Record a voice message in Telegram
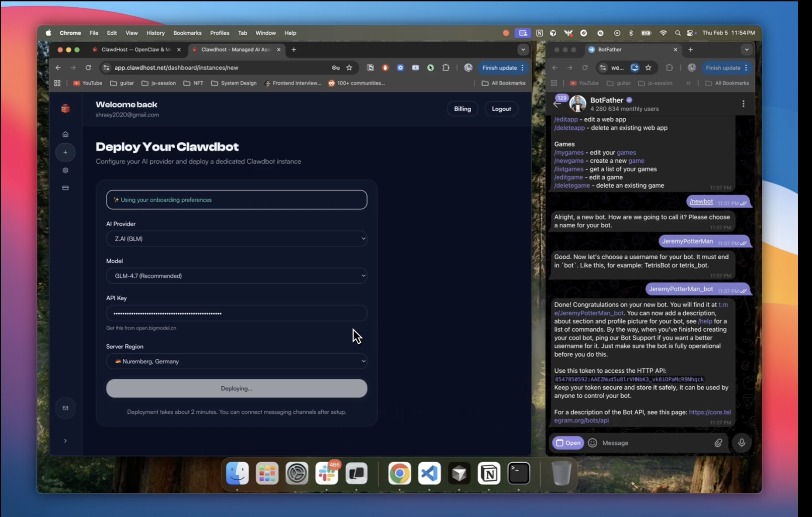This screenshot has height=517, width=812. [x=742, y=443]
